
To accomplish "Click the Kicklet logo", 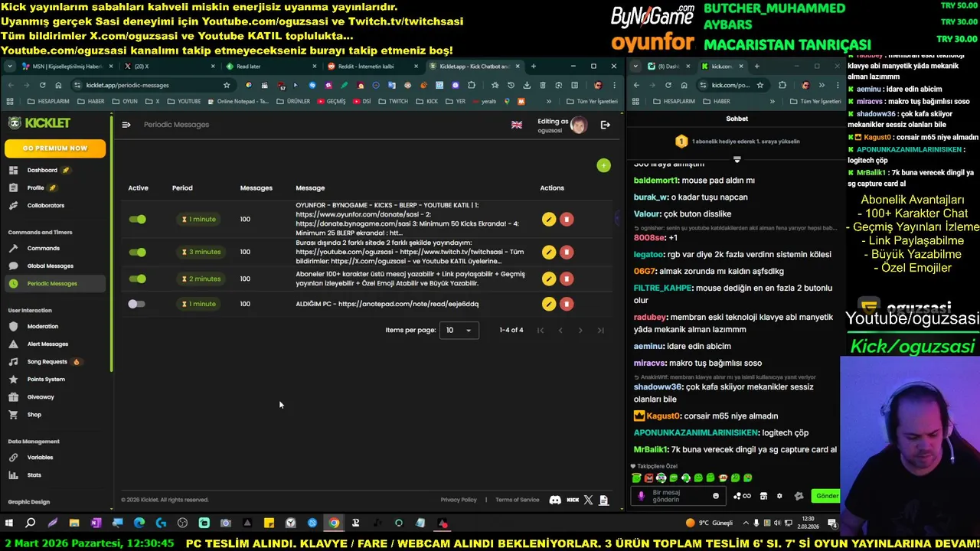I will (40, 122).
